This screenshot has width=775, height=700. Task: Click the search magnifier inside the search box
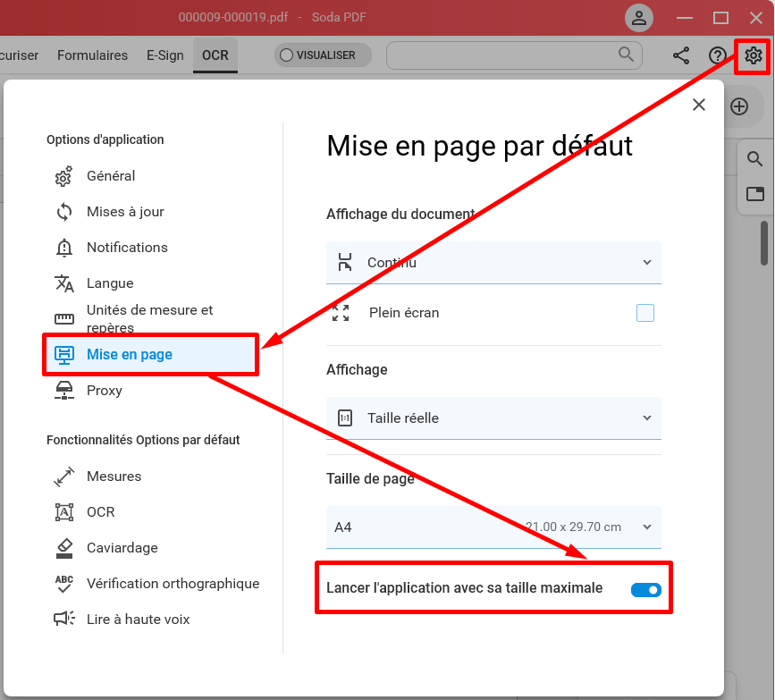tap(626, 55)
